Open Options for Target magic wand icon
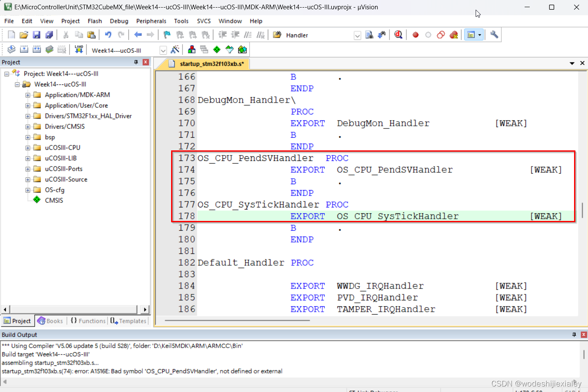Viewport: 588px width, 392px height. coord(175,50)
